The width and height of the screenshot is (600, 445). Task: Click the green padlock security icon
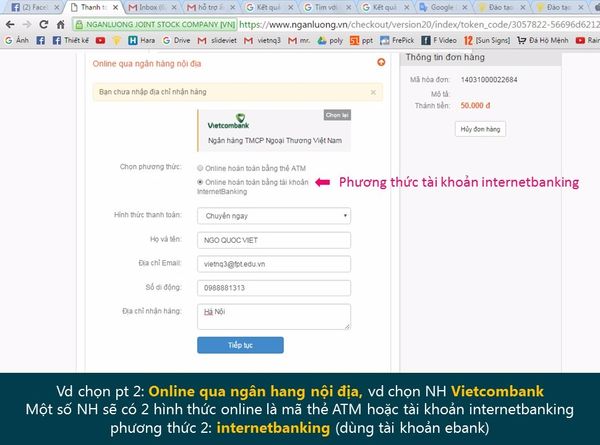[x=79, y=25]
